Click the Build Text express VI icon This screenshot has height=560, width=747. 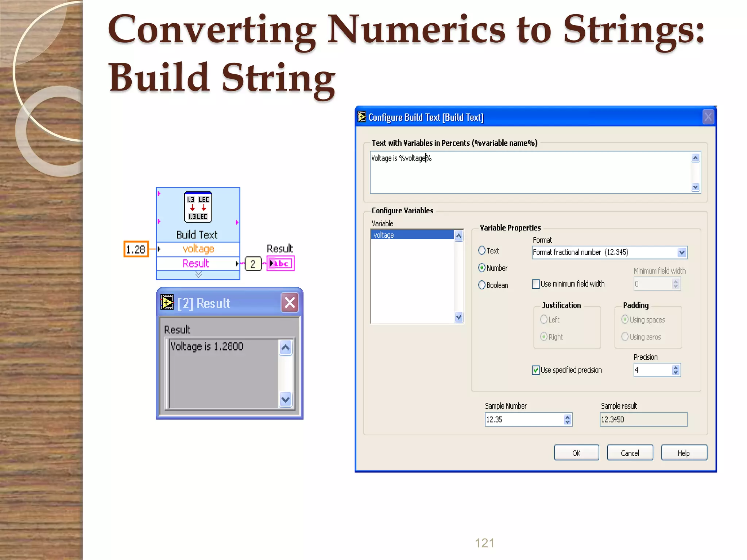198,207
